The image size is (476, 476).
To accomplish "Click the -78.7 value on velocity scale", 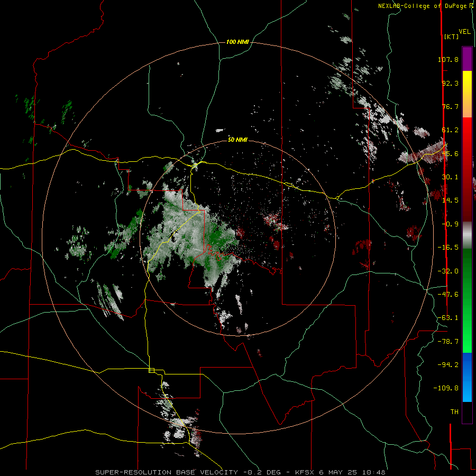I will point(448,342).
